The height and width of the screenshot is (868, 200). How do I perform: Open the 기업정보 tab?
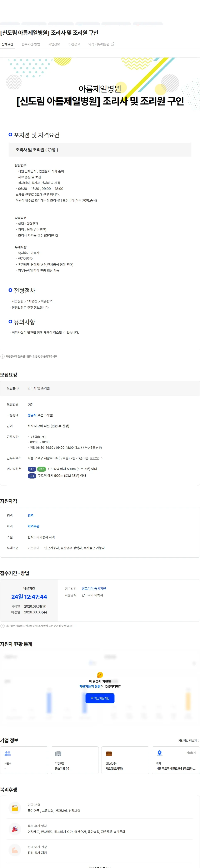[x=54, y=44]
